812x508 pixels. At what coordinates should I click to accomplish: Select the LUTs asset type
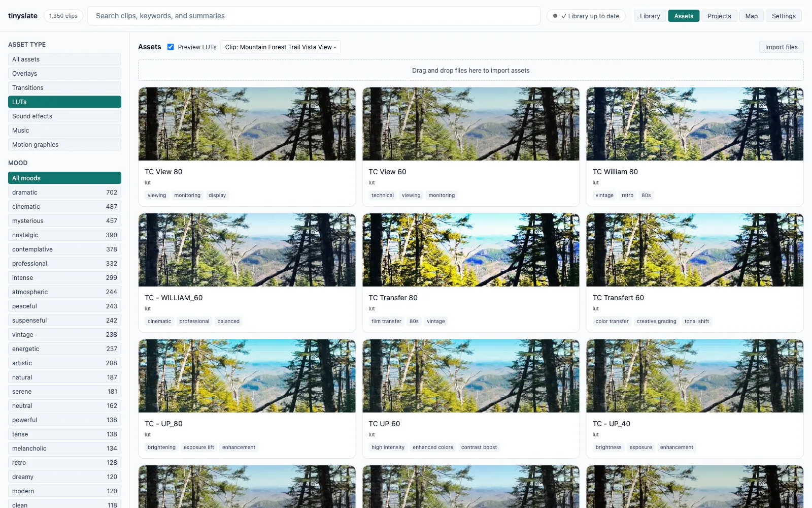pyautogui.click(x=64, y=102)
